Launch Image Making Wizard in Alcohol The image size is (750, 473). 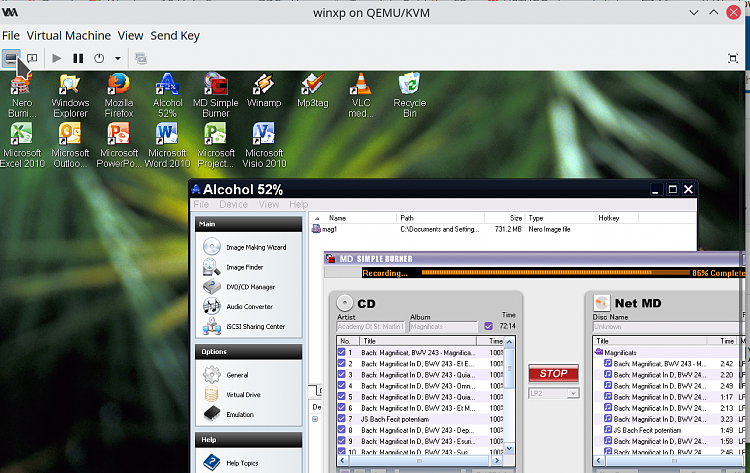[245, 247]
